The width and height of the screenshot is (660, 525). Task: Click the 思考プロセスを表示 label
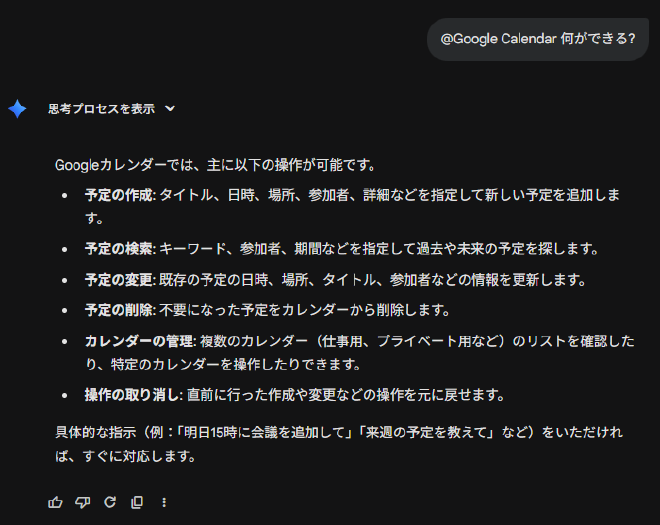click(x=101, y=109)
